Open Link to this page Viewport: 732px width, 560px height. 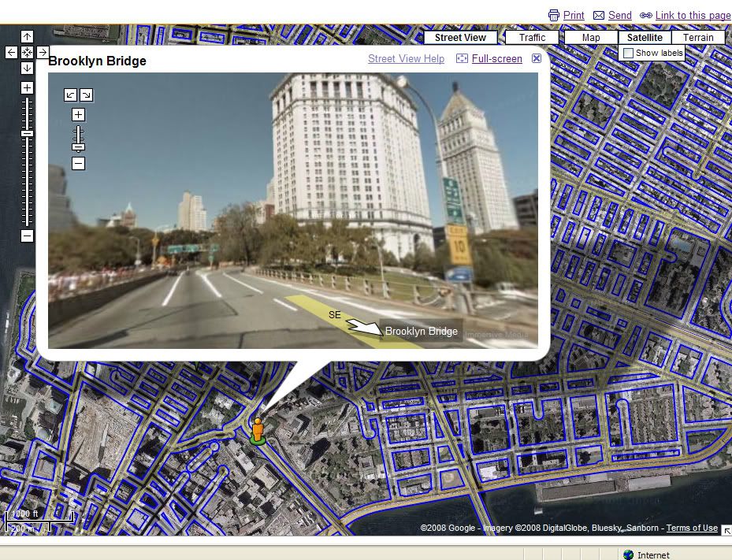click(x=693, y=16)
